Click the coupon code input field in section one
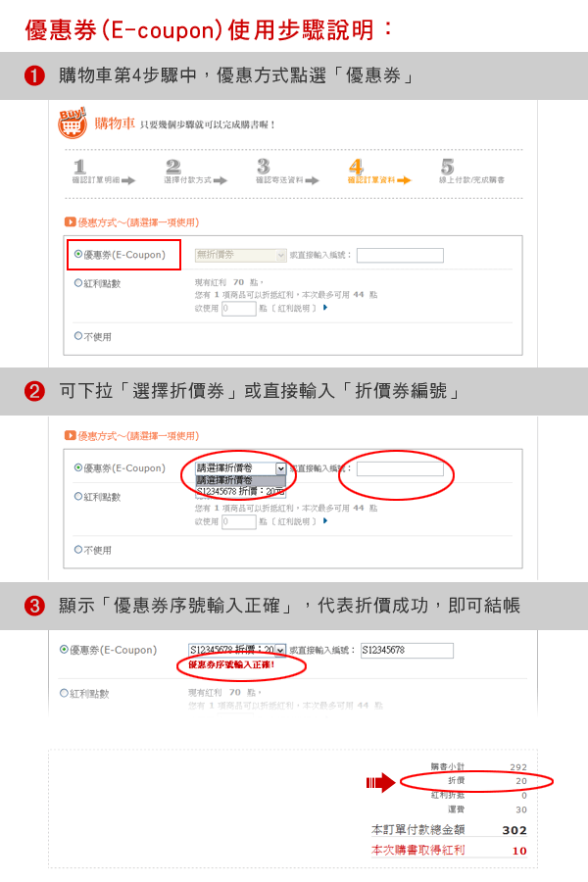The width and height of the screenshot is (588, 882). coord(400,256)
